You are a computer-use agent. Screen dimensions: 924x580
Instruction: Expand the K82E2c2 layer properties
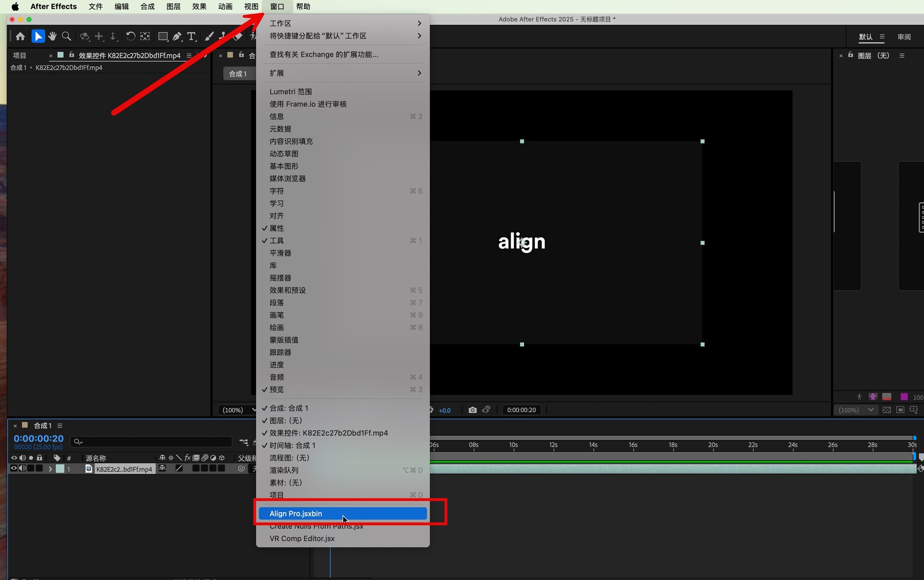(x=50, y=469)
